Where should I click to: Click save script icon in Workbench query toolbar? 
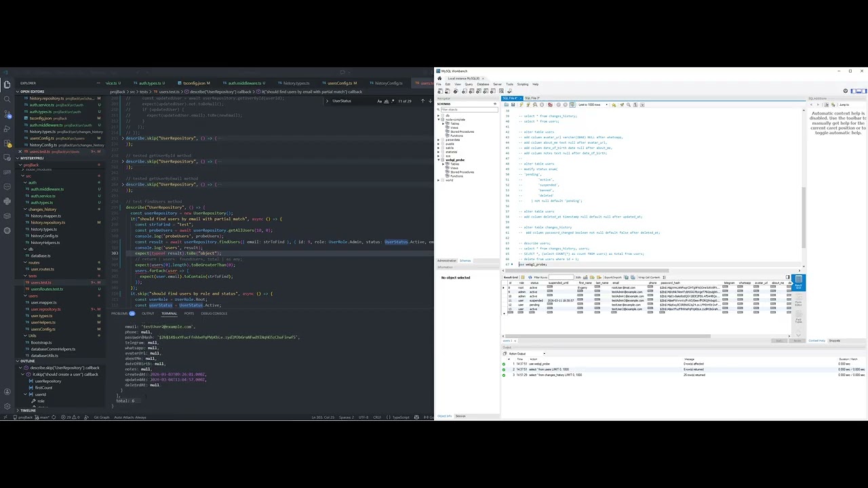pyautogui.click(x=513, y=104)
